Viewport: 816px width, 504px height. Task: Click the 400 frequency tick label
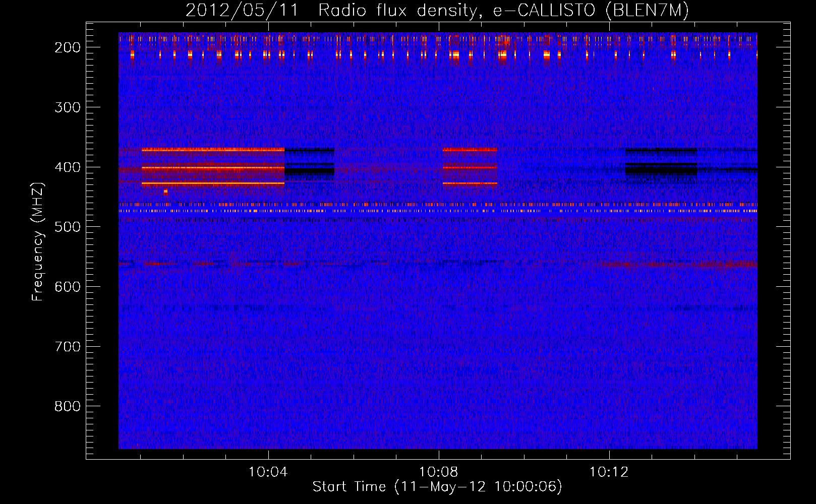pyautogui.click(x=67, y=167)
